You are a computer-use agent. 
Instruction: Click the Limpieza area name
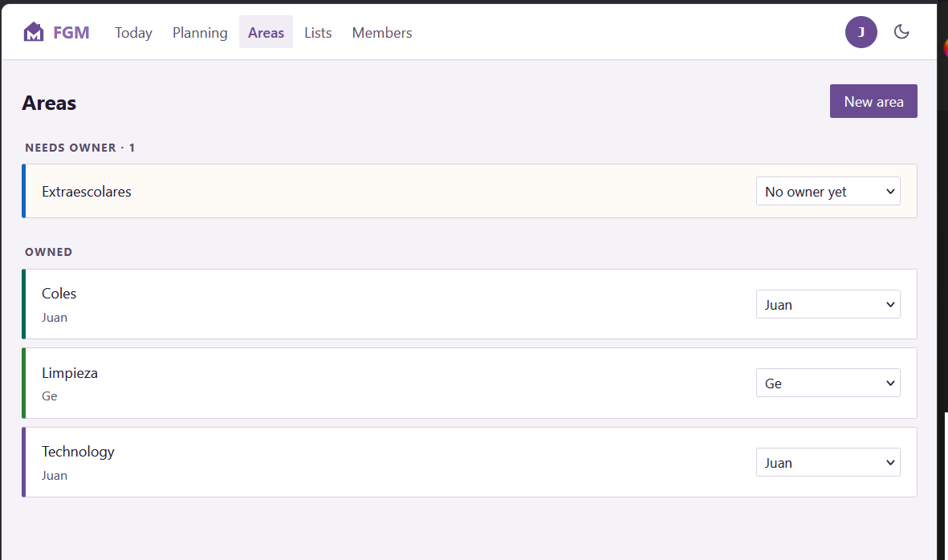click(x=70, y=373)
